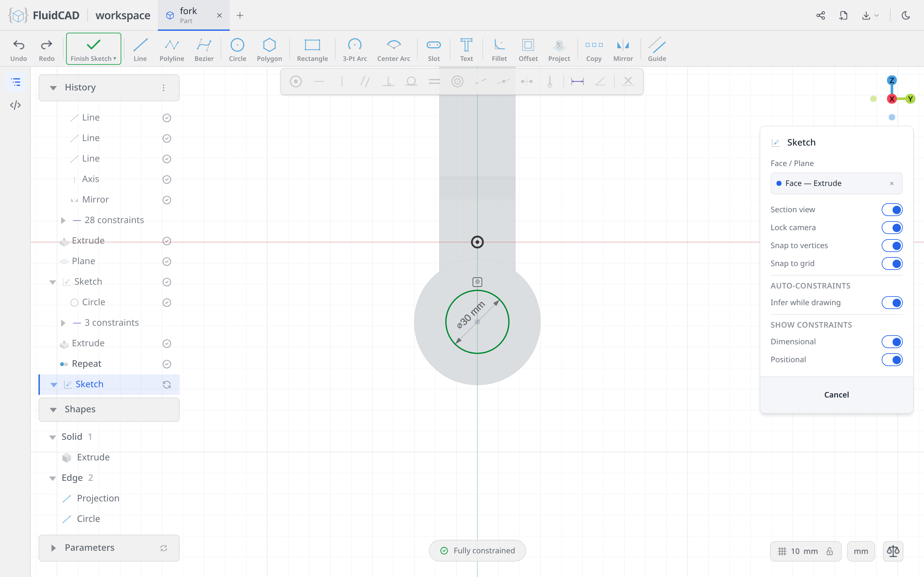Expand the Parameters panel
924x577 pixels.
[53, 548]
